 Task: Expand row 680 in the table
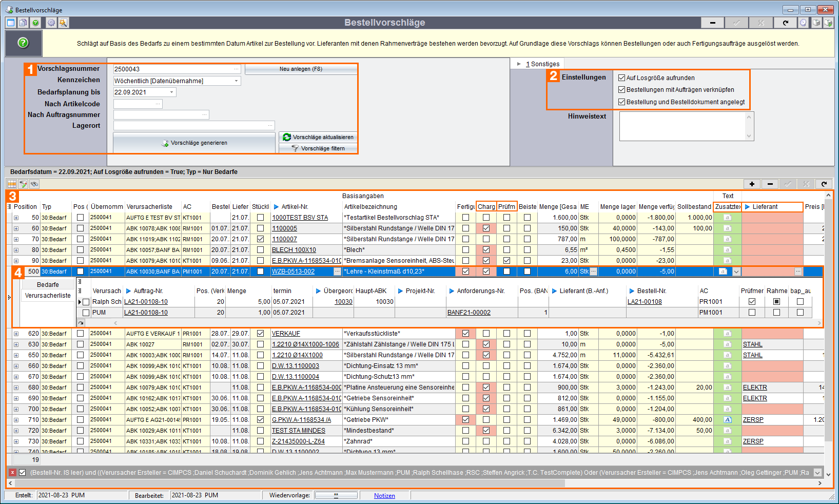(16, 387)
